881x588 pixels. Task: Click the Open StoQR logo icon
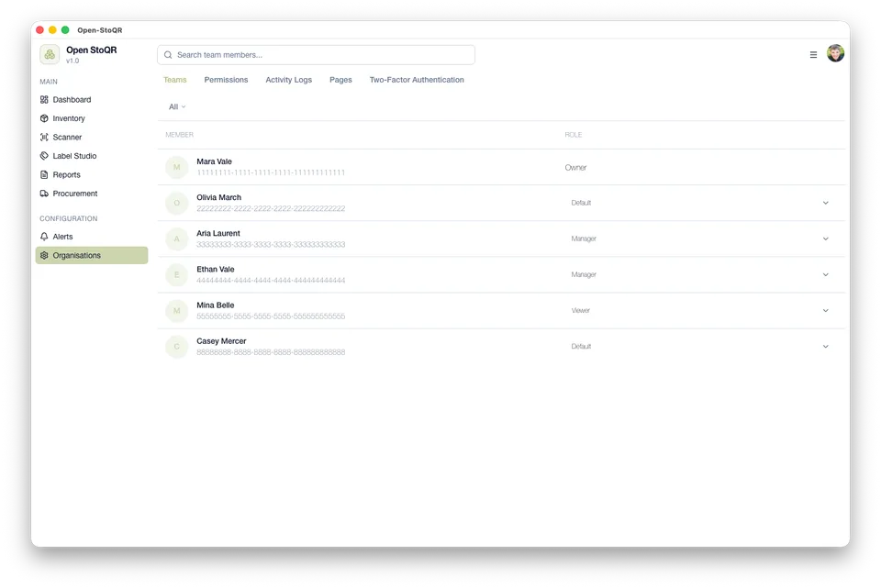[x=50, y=54]
